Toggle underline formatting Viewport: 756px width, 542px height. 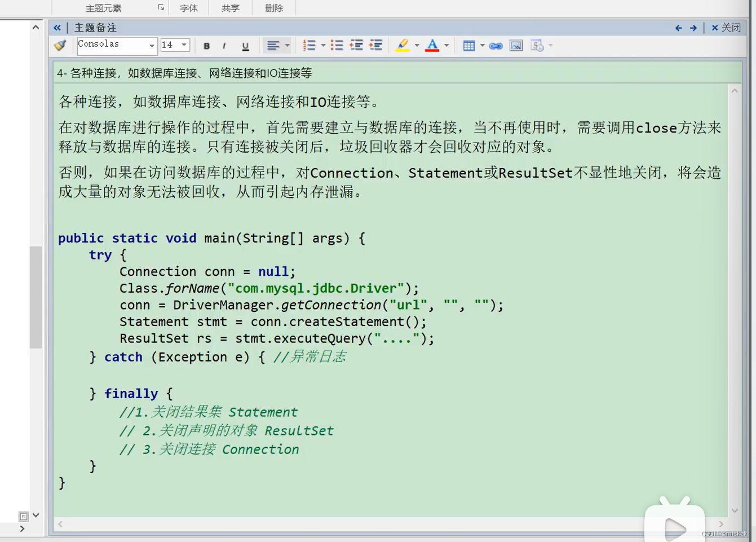(x=245, y=46)
